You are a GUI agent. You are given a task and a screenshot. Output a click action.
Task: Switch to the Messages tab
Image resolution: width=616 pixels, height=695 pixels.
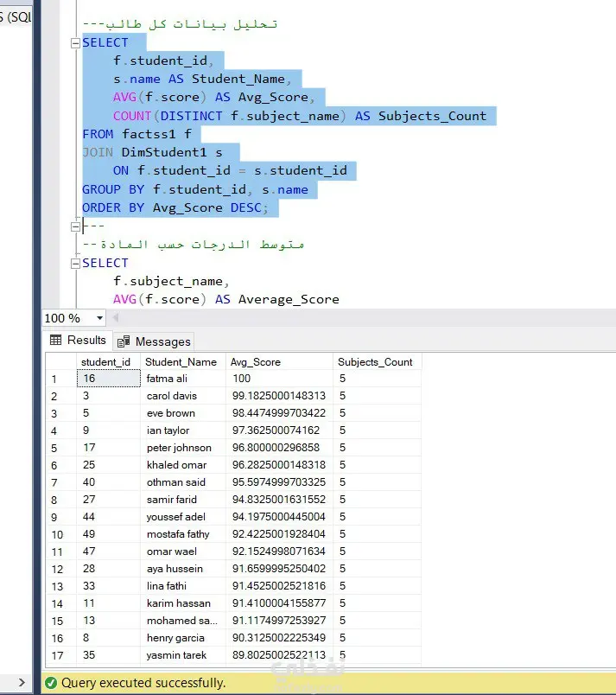(x=154, y=341)
